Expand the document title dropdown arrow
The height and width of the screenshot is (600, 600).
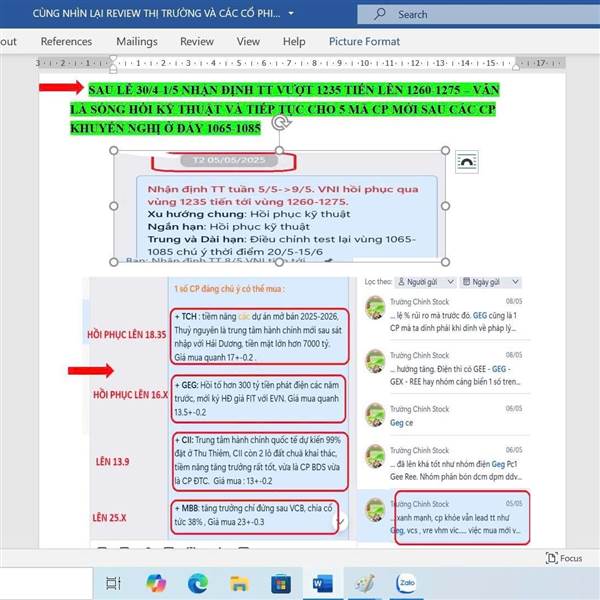pos(291,13)
